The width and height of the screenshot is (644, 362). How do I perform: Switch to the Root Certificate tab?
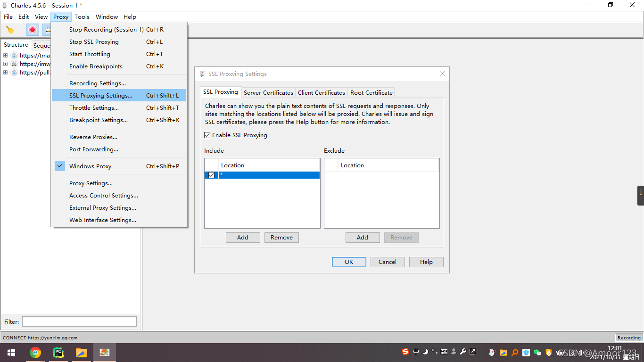372,92
